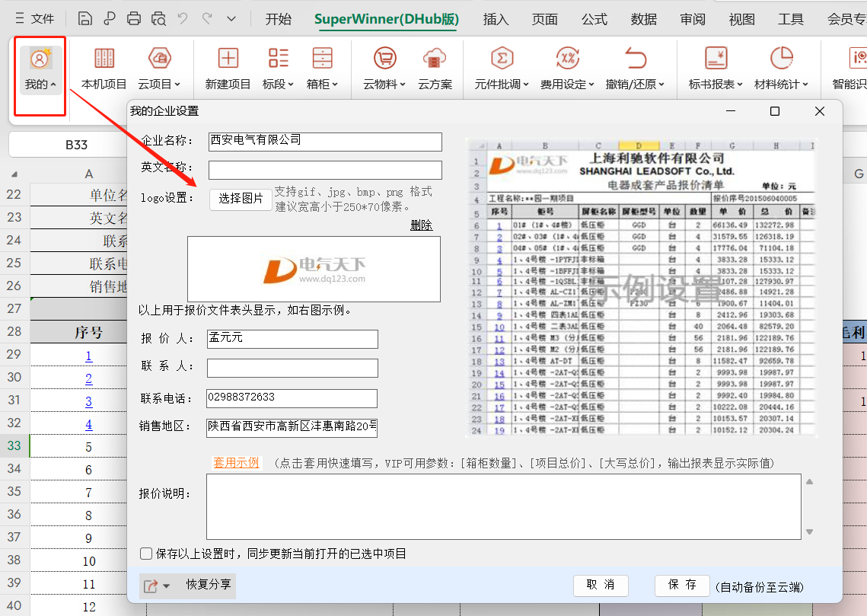Click the 联系电话 input field
Screen dimensions: 867x616
click(x=292, y=398)
